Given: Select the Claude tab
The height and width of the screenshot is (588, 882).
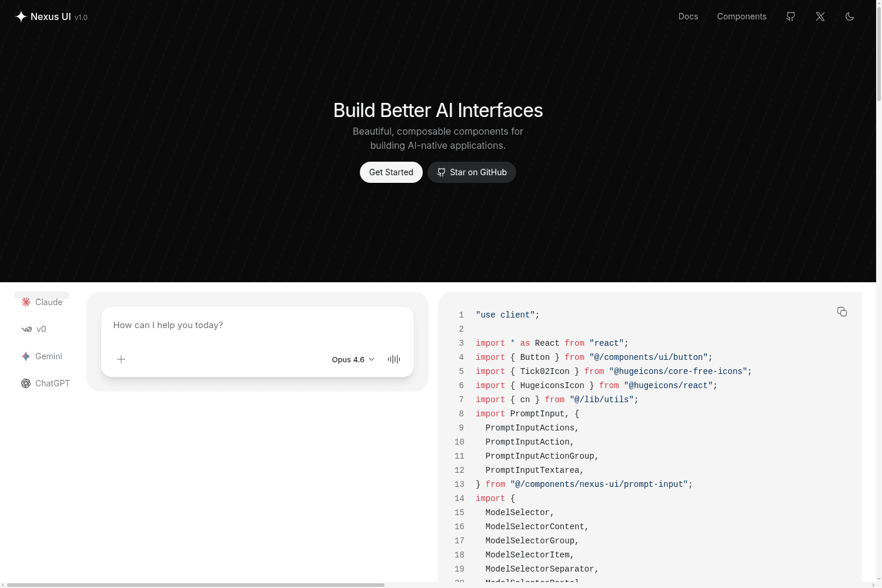Looking at the screenshot, I should click(x=42, y=302).
